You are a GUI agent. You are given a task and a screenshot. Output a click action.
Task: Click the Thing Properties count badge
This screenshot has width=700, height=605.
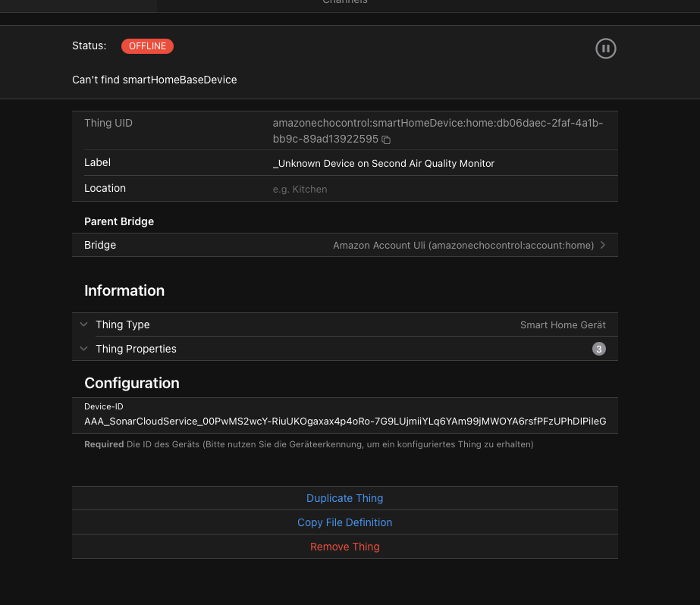coord(599,350)
